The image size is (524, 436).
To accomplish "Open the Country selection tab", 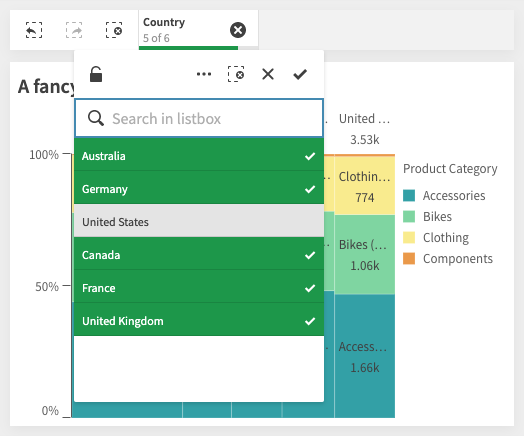I will click(184, 30).
